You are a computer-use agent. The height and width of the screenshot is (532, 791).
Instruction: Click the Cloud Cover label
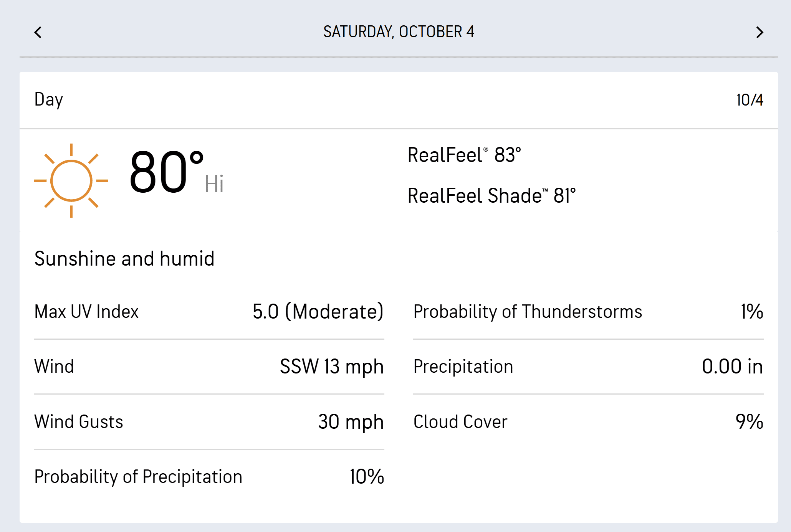tap(460, 422)
